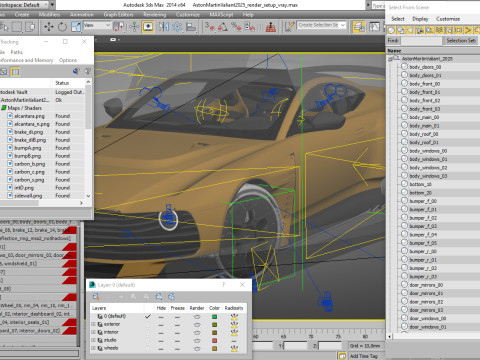Toggle the Percent Snap icon

(x=236, y=27)
